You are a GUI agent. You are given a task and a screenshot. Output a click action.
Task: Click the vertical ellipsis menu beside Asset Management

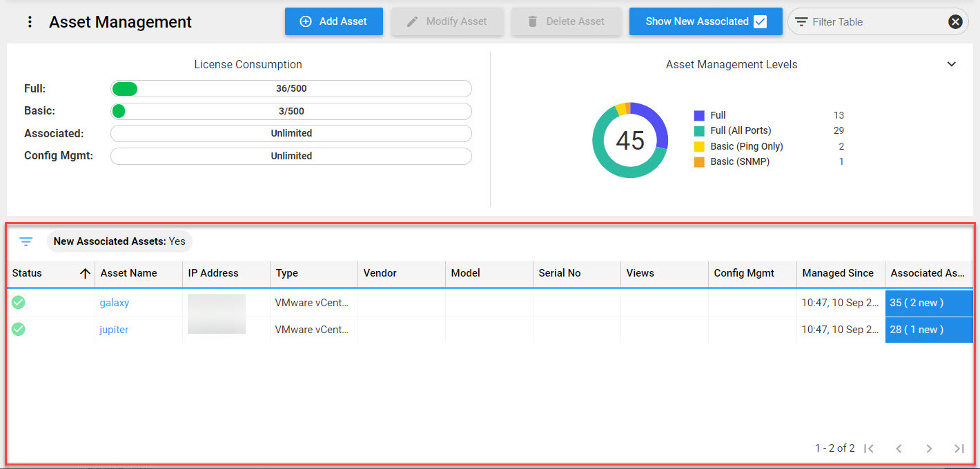(29, 21)
